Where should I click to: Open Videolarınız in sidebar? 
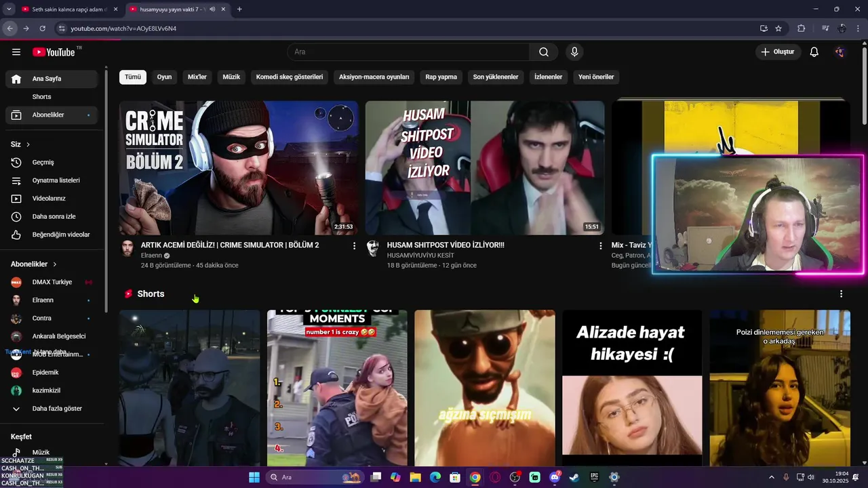click(52, 199)
